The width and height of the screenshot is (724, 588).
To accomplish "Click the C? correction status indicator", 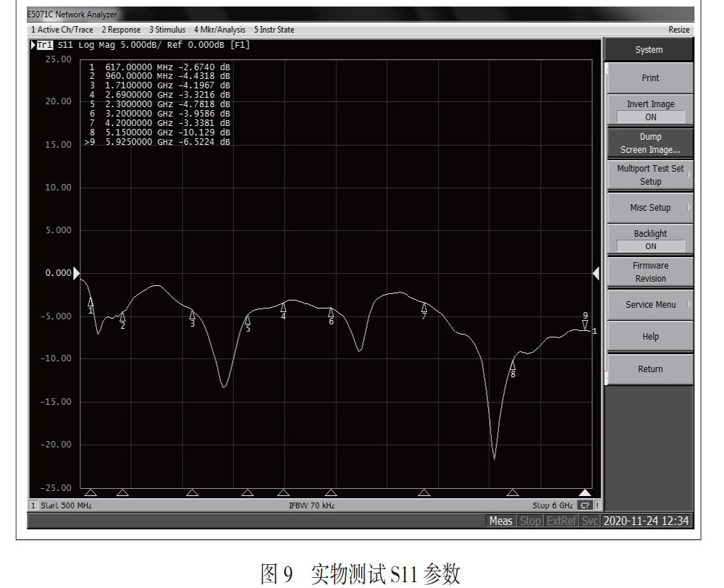I will coord(584,505).
